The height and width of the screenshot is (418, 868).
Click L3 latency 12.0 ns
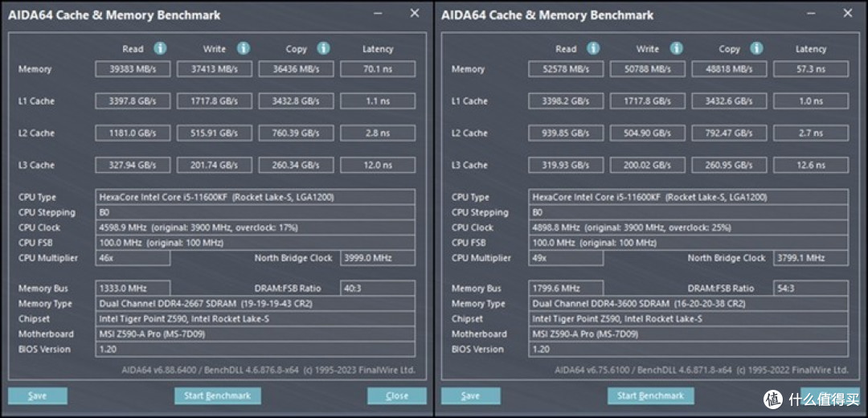pyautogui.click(x=378, y=165)
